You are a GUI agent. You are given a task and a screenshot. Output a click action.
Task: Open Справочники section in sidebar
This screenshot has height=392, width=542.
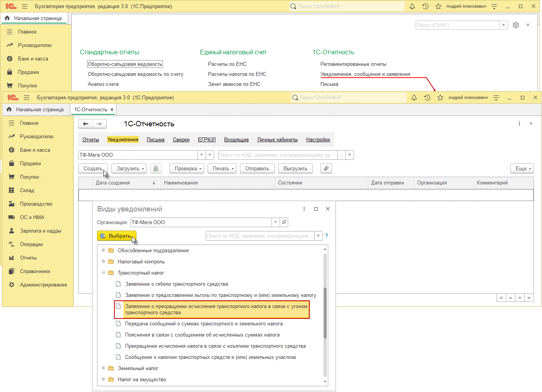pyautogui.click(x=35, y=271)
